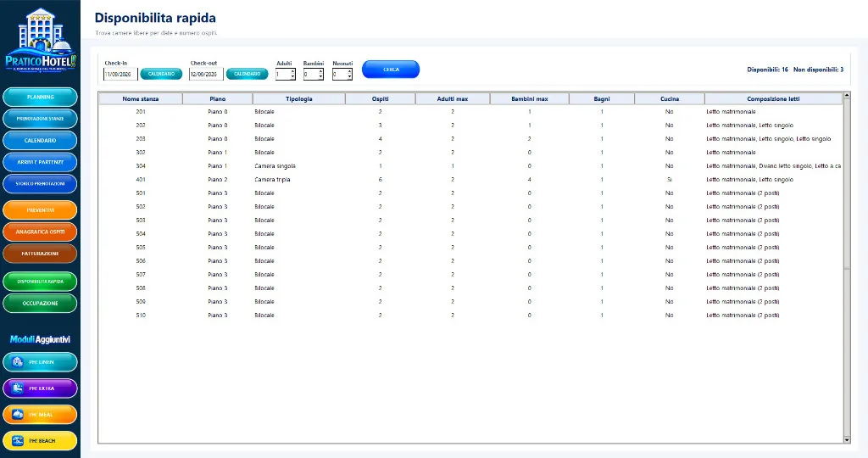The height and width of the screenshot is (458, 868).
Task: Sort by the Tipologia column header
Action: coord(299,98)
